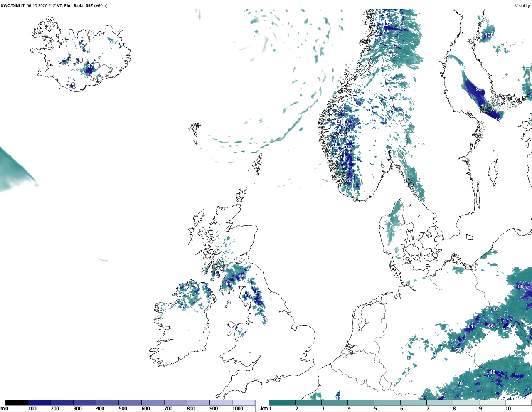Image resolution: width=532 pixels, height=412 pixels.
Task: Click the '130' visibility value over northern Finland
Action: click(x=490, y=35)
